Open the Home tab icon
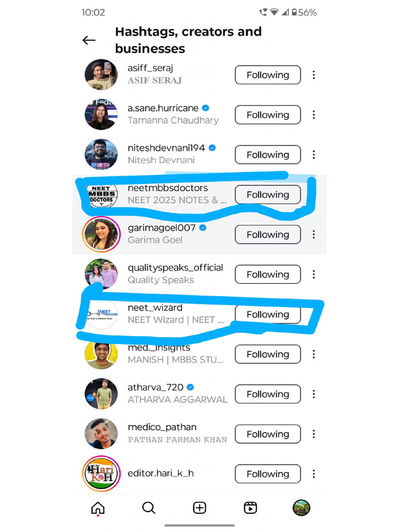The height and width of the screenshot is (532, 399). (98, 508)
